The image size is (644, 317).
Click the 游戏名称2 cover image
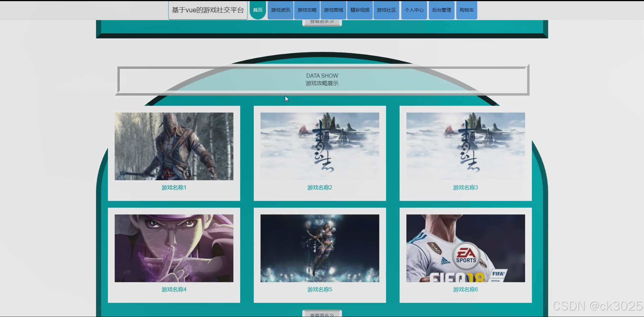320,146
